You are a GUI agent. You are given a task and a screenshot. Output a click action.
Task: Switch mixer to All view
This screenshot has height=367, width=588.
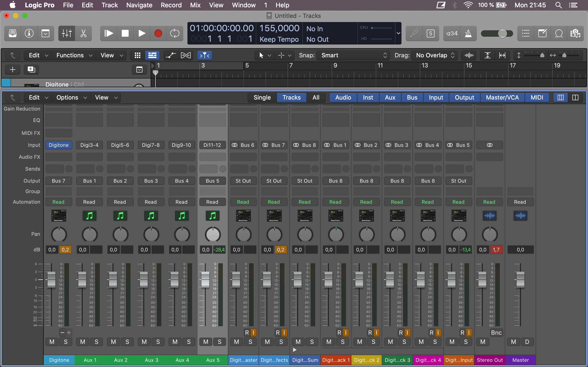pyautogui.click(x=316, y=97)
